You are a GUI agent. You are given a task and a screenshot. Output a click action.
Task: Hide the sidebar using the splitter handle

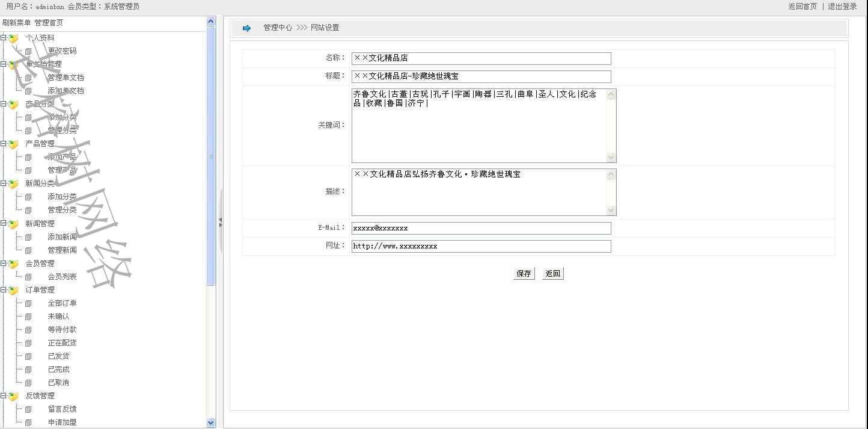(x=221, y=222)
